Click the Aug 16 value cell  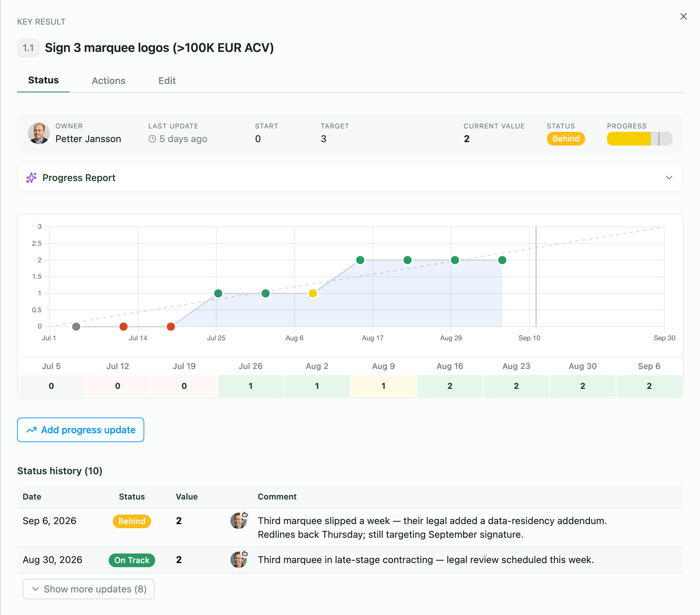pyautogui.click(x=450, y=386)
